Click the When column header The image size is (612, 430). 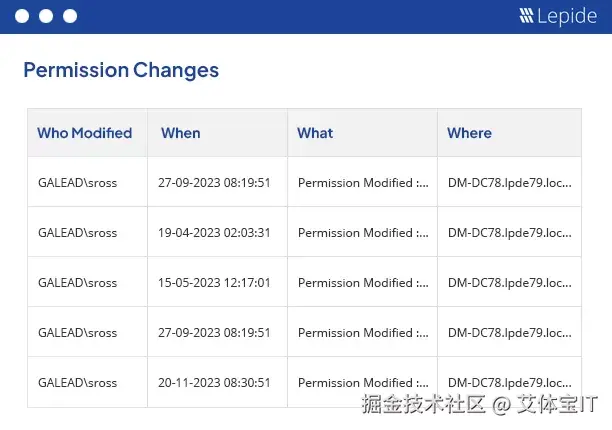[x=181, y=133]
